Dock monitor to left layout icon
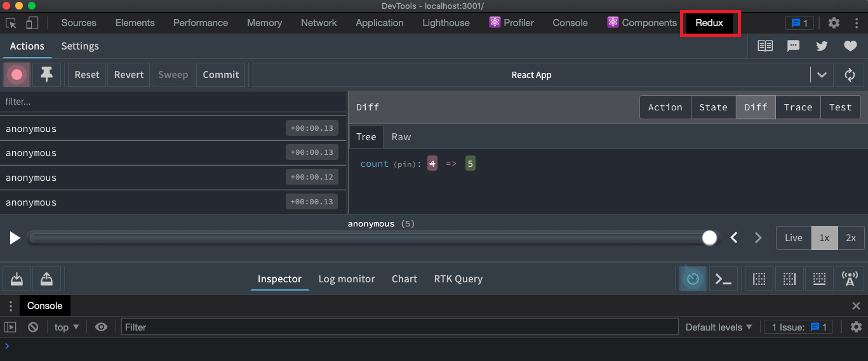 pyautogui.click(x=759, y=279)
